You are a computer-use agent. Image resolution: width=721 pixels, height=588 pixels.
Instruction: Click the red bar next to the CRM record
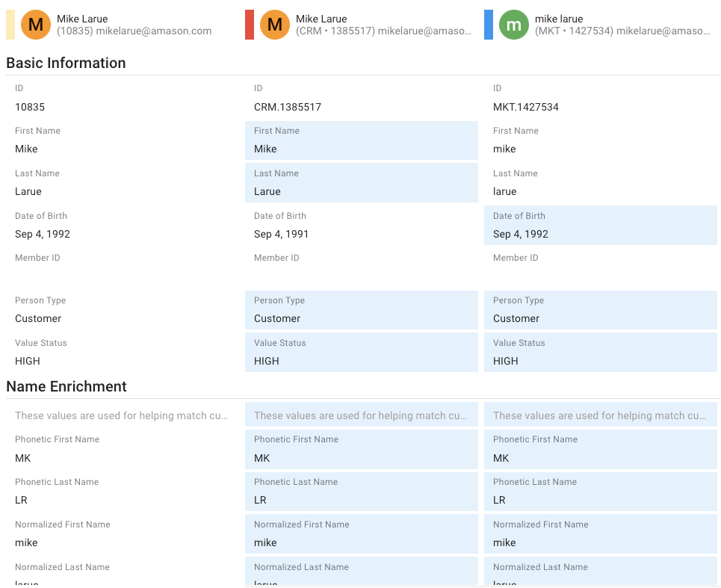tap(250, 25)
